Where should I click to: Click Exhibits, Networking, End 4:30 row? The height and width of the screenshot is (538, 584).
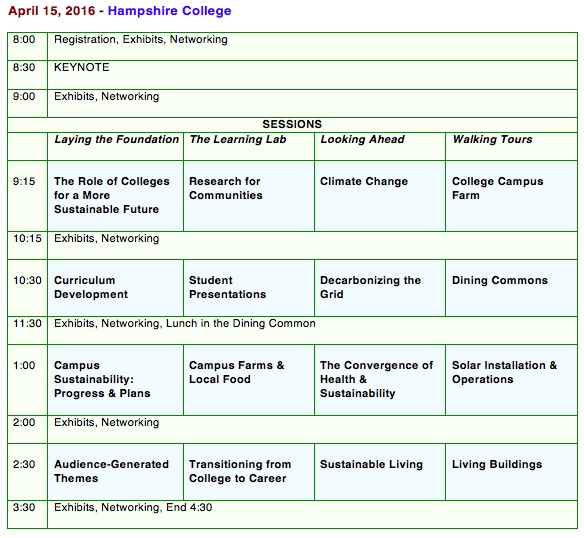[292, 515]
